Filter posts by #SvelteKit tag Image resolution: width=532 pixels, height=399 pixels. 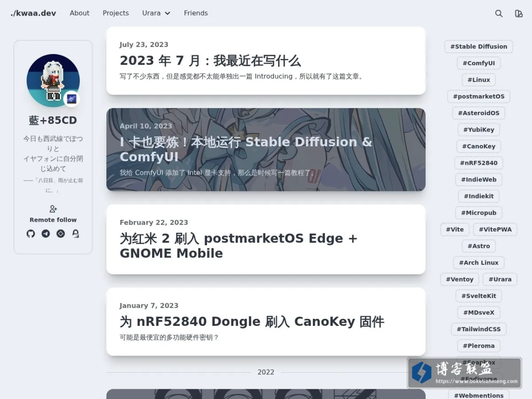tap(479, 296)
